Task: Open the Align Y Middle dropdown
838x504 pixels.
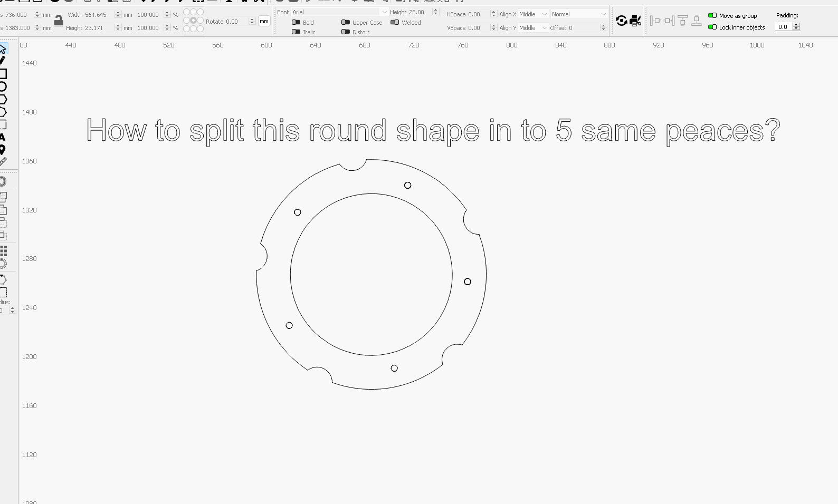Action: point(533,28)
